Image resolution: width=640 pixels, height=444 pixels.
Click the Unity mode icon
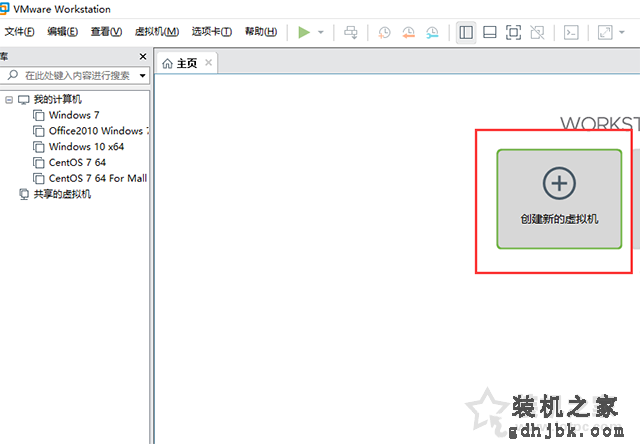537,32
